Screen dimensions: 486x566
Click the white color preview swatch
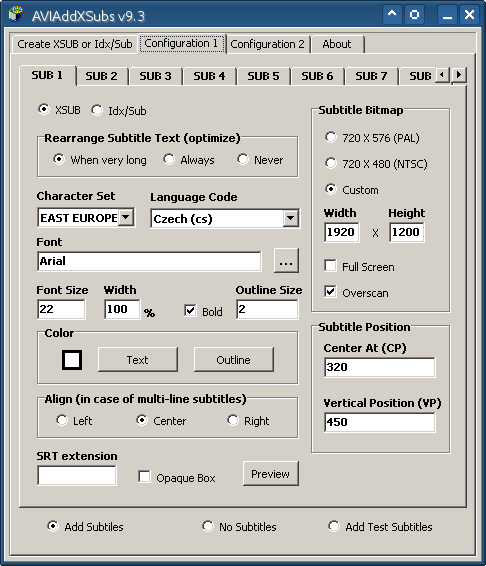[x=72, y=360]
